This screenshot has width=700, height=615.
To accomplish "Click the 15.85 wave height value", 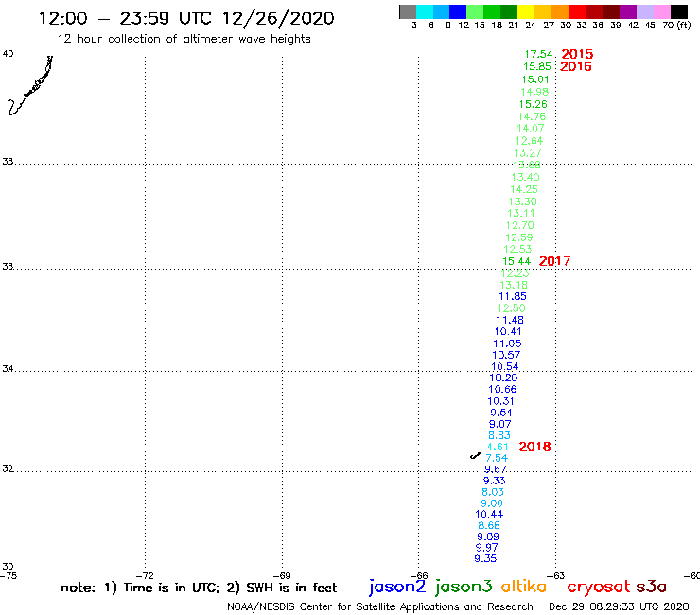I will (537, 66).
